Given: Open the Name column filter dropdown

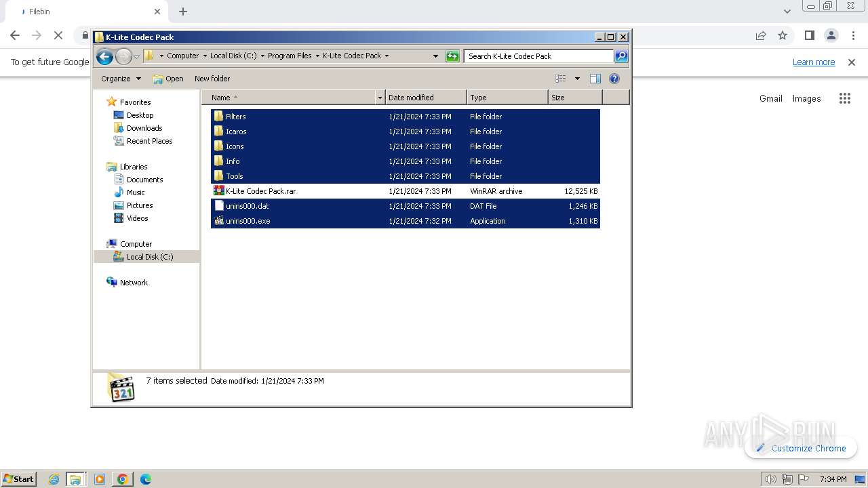Looking at the screenshot, I should [380, 98].
